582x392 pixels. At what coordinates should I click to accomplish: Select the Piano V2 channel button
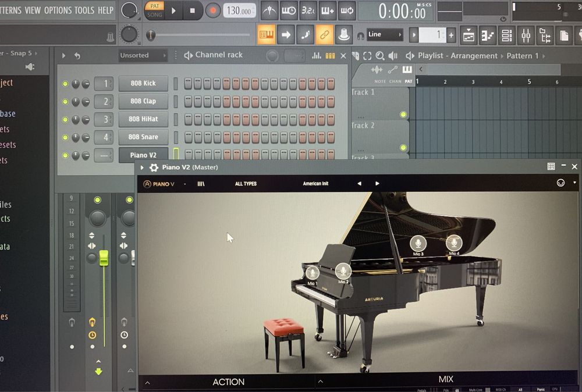click(x=143, y=155)
